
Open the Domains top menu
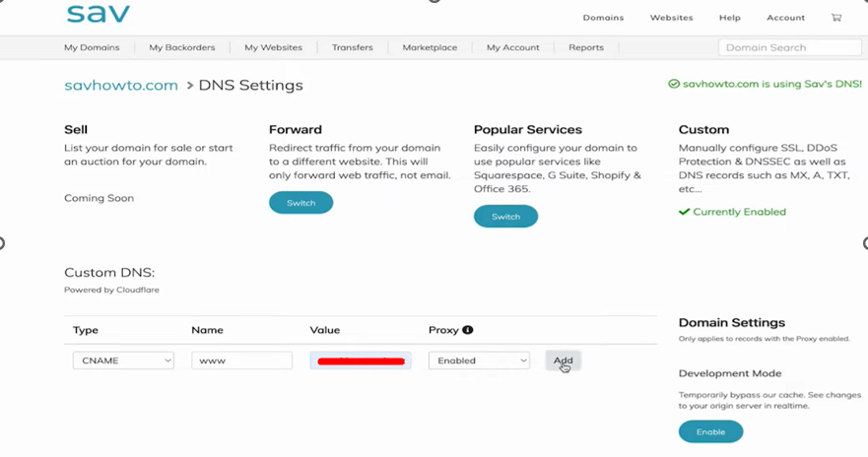[603, 18]
